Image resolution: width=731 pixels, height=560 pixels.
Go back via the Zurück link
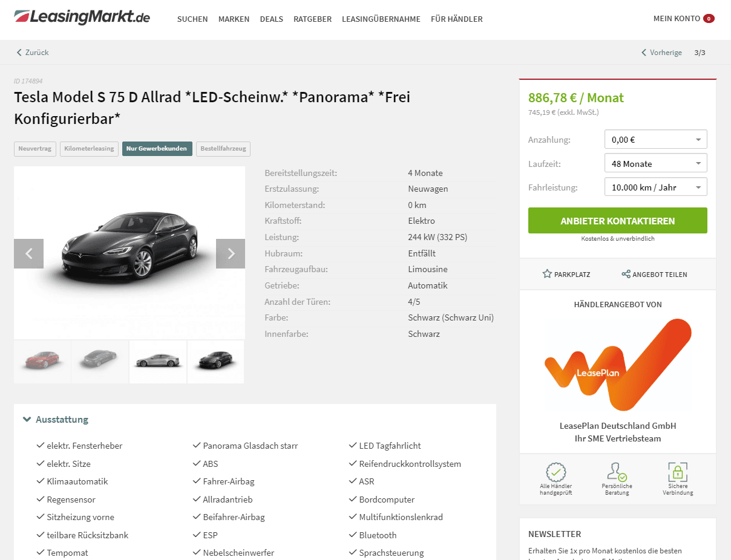pos(33,53)
